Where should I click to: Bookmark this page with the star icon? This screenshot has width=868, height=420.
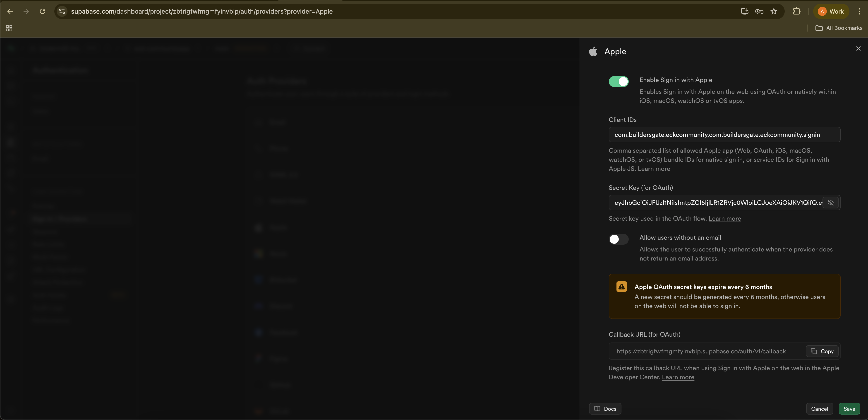[x=774, y=12]
